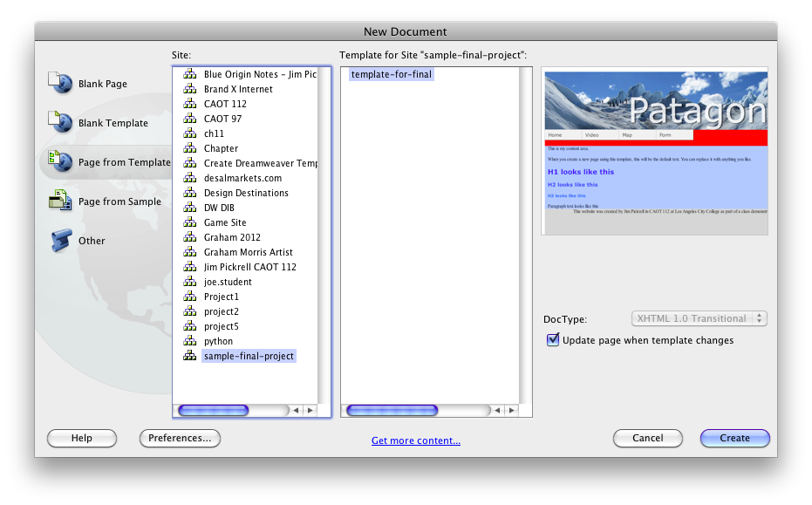Click the site icon beside Game Site

190,222
